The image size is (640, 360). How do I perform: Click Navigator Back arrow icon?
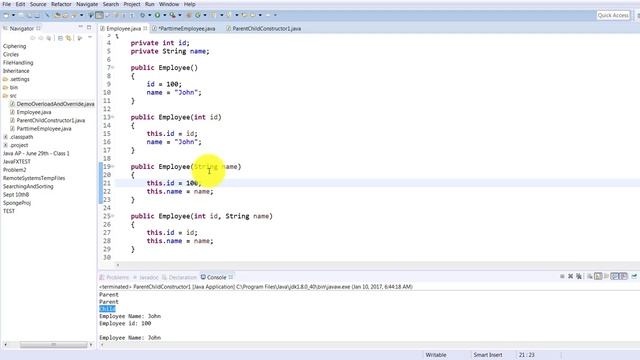[x=33, y=38]
